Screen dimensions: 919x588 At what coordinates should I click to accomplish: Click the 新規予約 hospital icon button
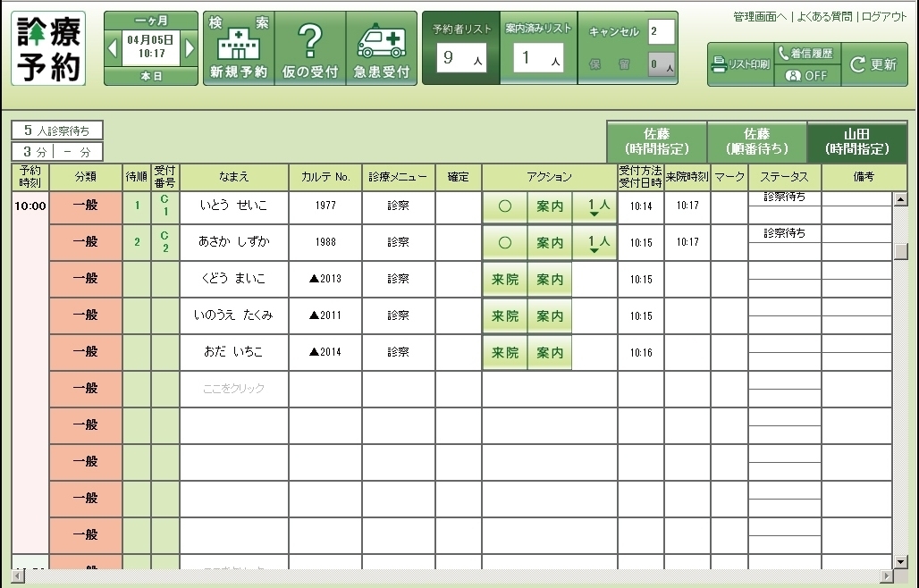click(x=238, y=48)
